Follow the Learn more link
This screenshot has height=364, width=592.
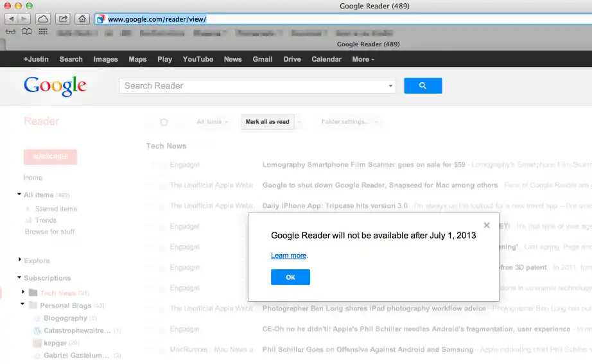(289, 256)
